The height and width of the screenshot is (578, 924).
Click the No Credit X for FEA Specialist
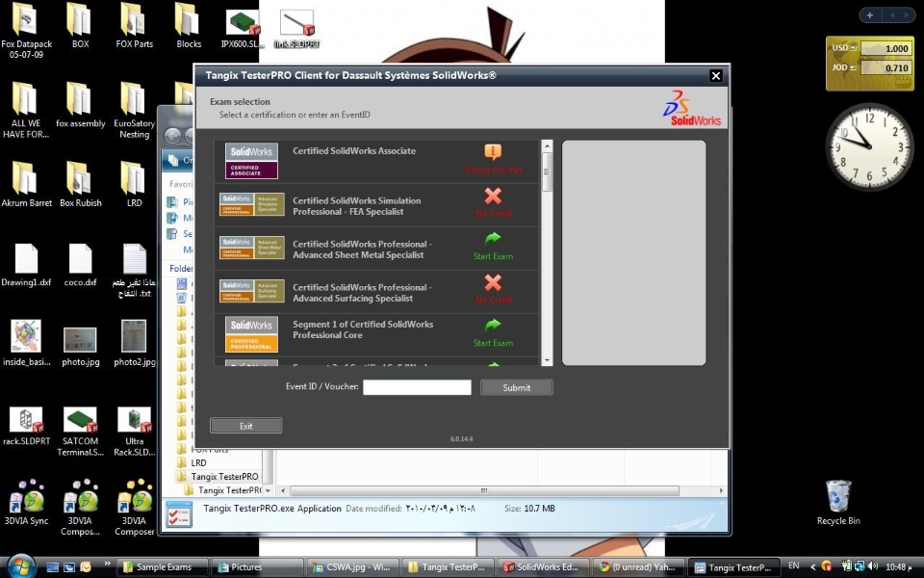click(x=493, y=196)
